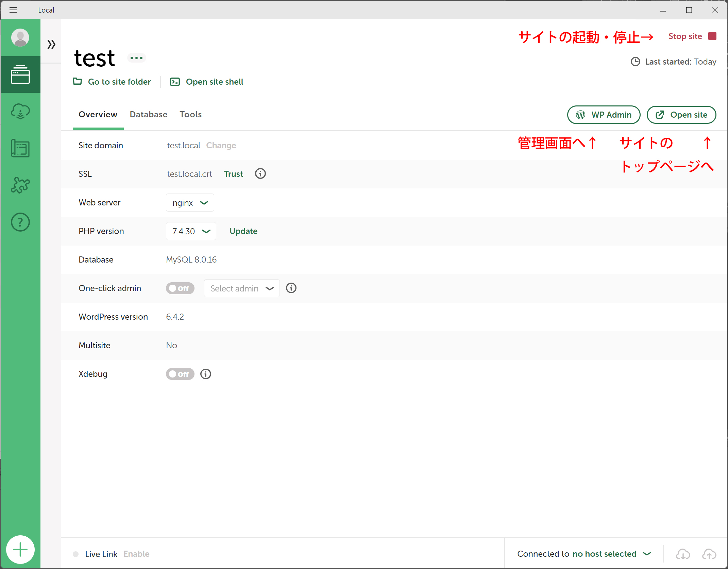Click the Xdebug info icon
The image size is (728, 569).
tap(206, 374)
